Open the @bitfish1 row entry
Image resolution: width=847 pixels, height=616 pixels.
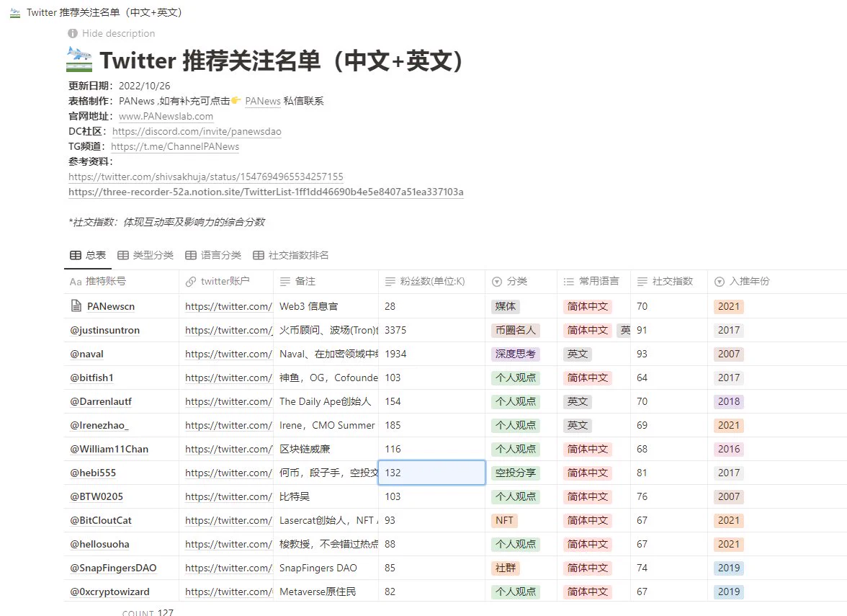point(92,378)
